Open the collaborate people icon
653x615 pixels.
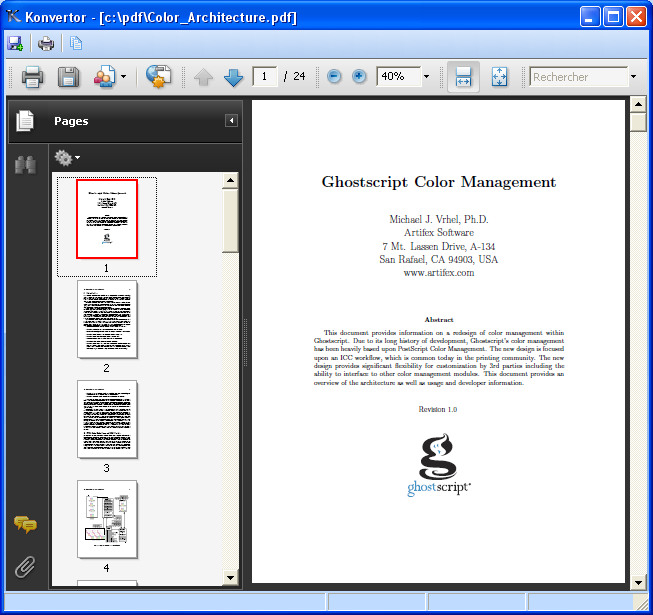(x=105, y=77)
